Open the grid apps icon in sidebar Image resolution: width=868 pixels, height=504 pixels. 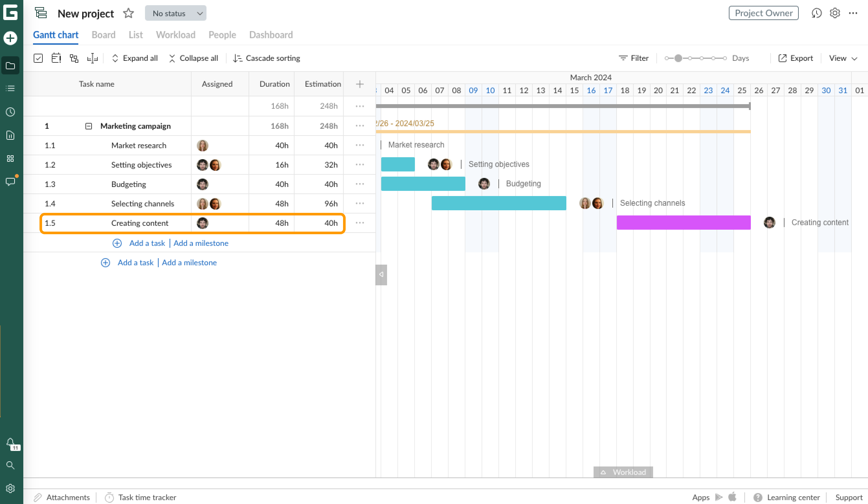(10, 159)
